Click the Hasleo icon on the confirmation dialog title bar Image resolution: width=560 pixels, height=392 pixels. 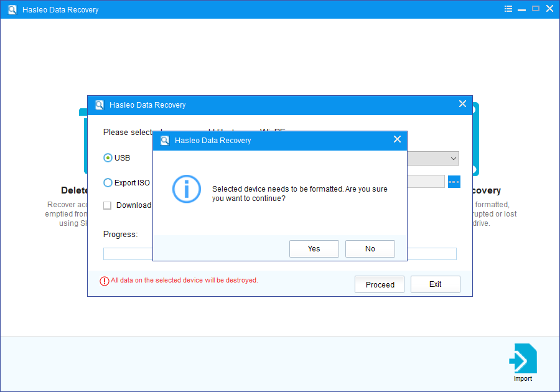pyautogui.click(x=164, y=140)
